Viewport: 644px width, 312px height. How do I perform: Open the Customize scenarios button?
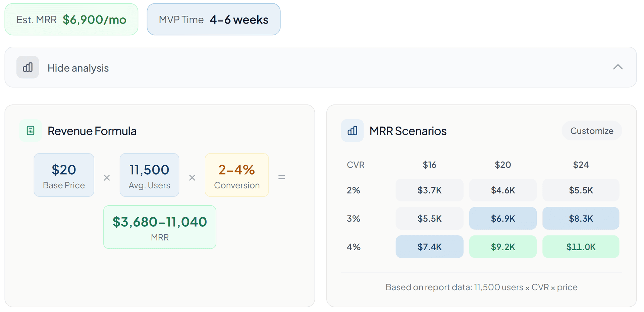coord(592,131)
